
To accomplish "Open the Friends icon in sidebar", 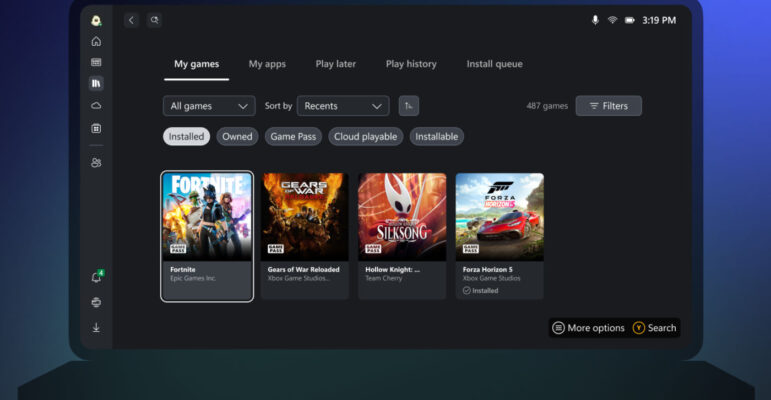I will pos(96,162).
